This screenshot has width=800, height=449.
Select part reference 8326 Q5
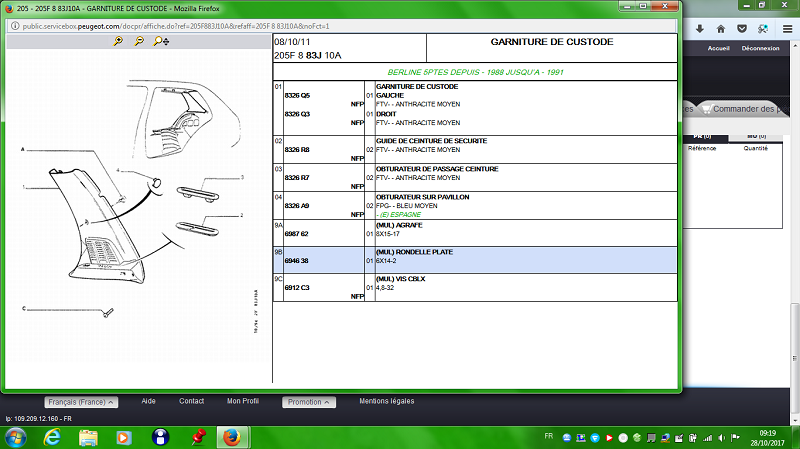coord(297,95)
